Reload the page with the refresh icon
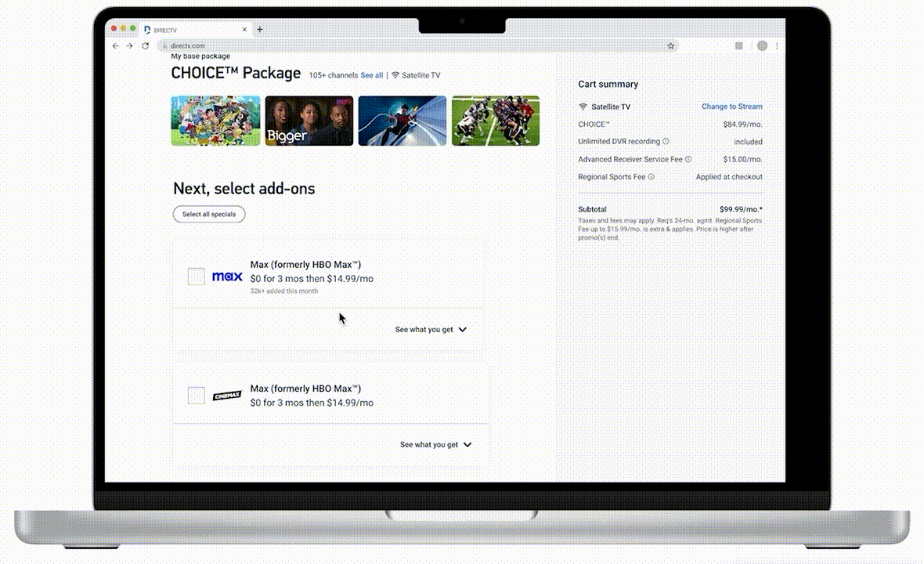Viewport: 924px width, 564px height. (x=145, y=46)
